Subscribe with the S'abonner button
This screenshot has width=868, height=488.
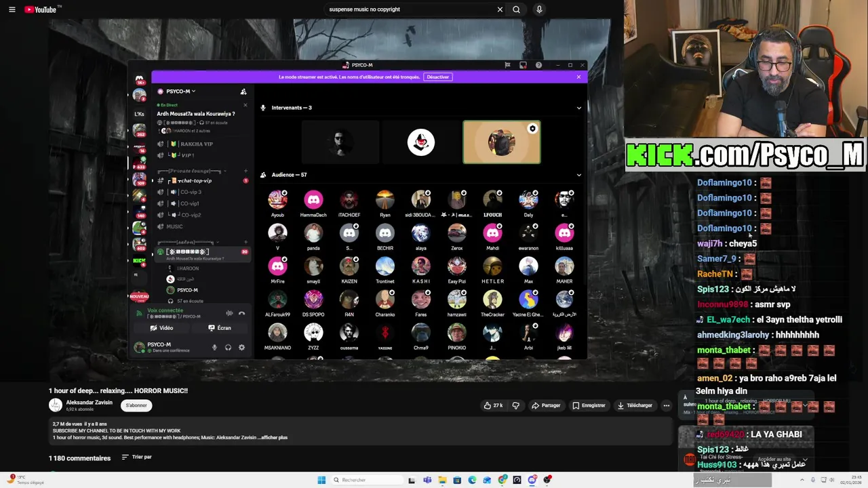coord(136,405)
